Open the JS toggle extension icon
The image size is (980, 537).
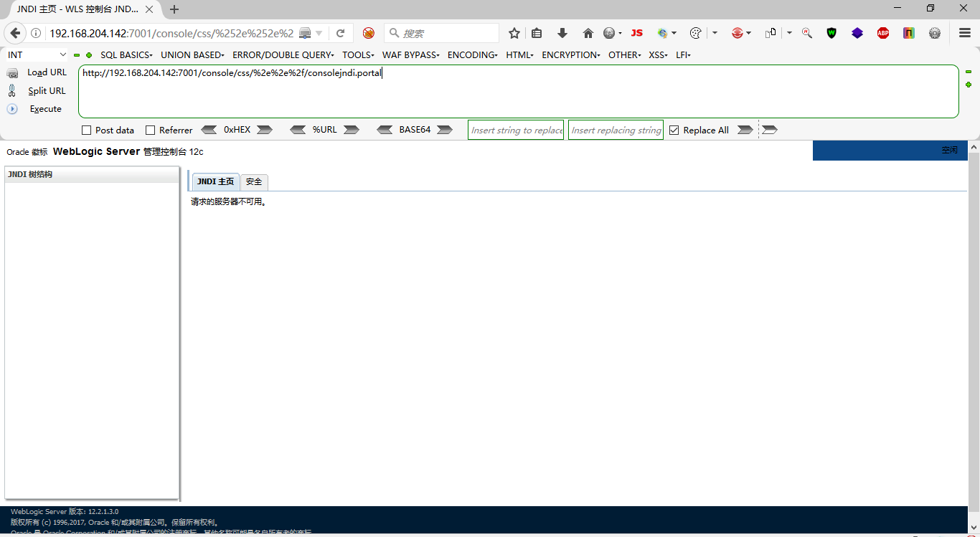coord(636,33)
